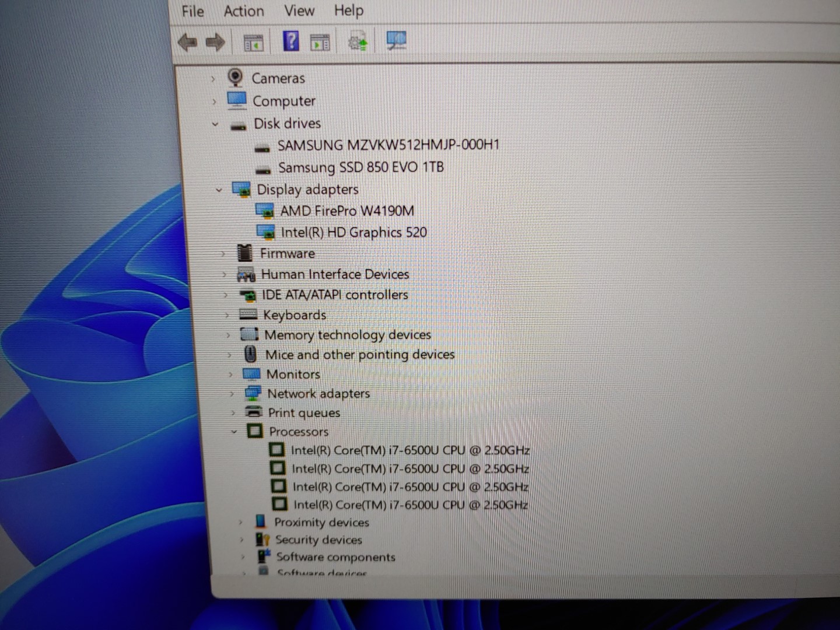Select SAMSUNG MZVKW512HMJP-000H1 drive
The width and height of the screenshot is (840, 630).
pos(388,145)
